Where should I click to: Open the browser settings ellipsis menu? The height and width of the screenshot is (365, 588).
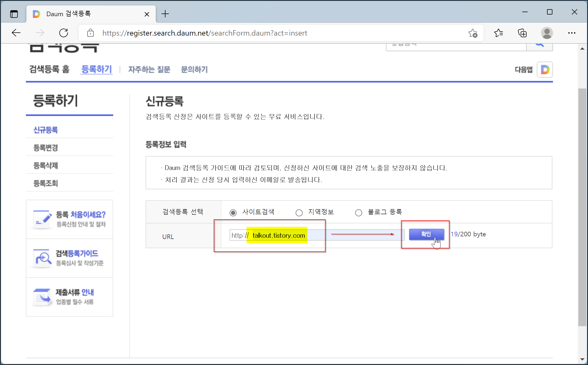point(572,33)
